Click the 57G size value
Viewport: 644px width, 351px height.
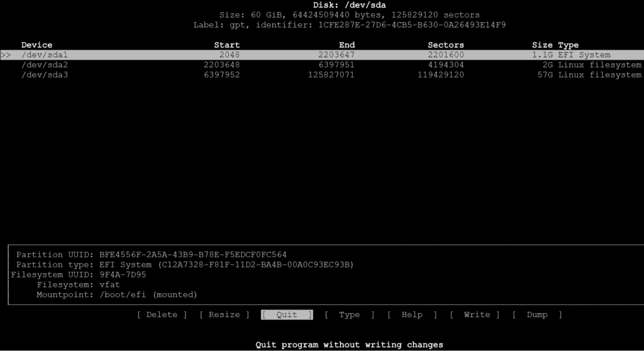pyautogui.click(x=545, y=75)
